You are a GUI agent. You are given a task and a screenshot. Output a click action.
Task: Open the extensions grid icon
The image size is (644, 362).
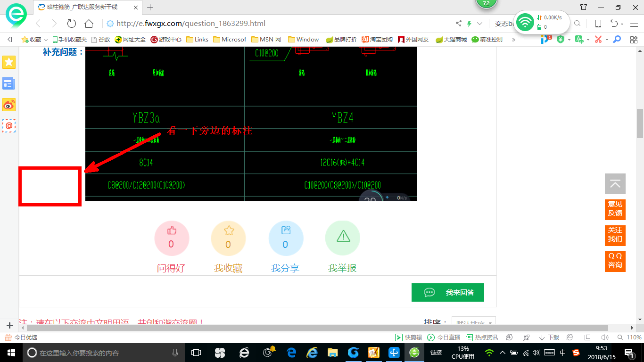[634, 40]
